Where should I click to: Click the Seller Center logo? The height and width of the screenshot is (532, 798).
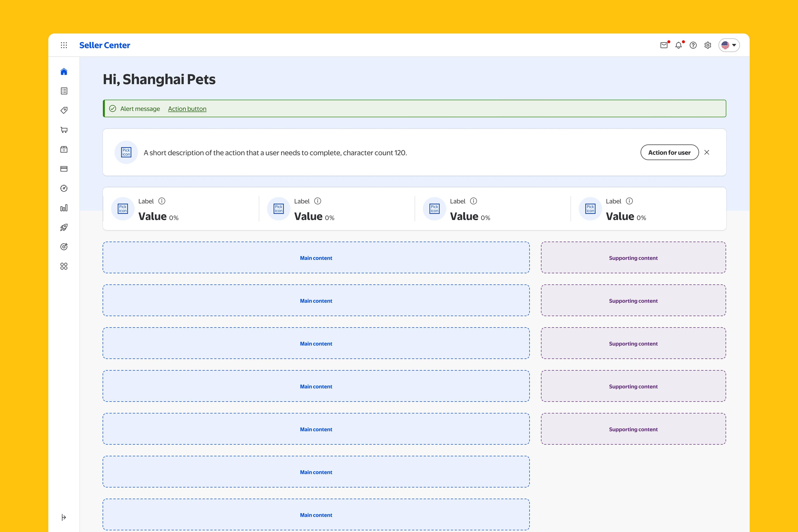pos(105,45)
